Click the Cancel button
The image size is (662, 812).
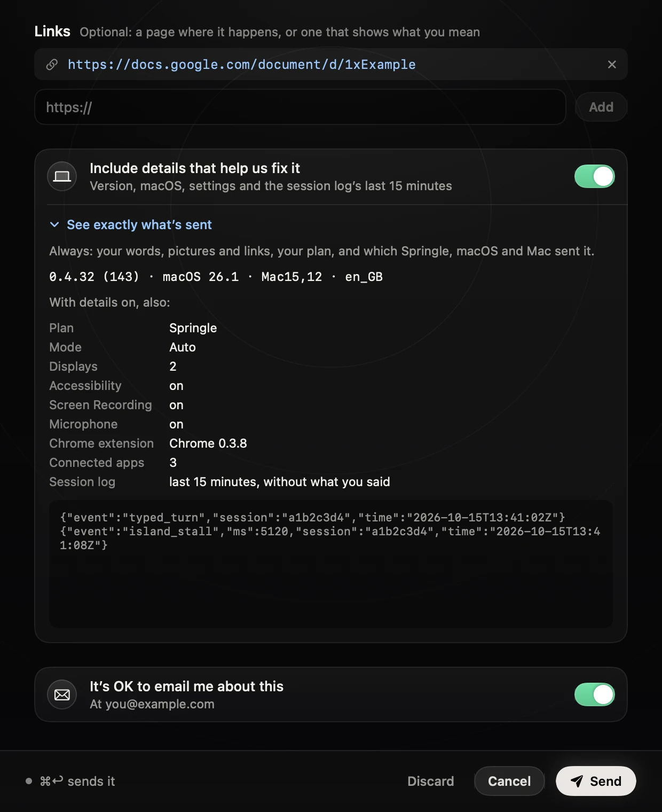509,781
